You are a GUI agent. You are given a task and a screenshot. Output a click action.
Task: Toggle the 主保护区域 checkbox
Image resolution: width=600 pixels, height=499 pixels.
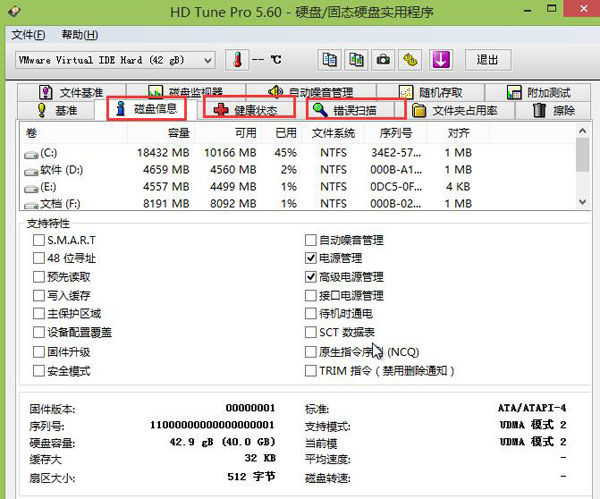39,313
